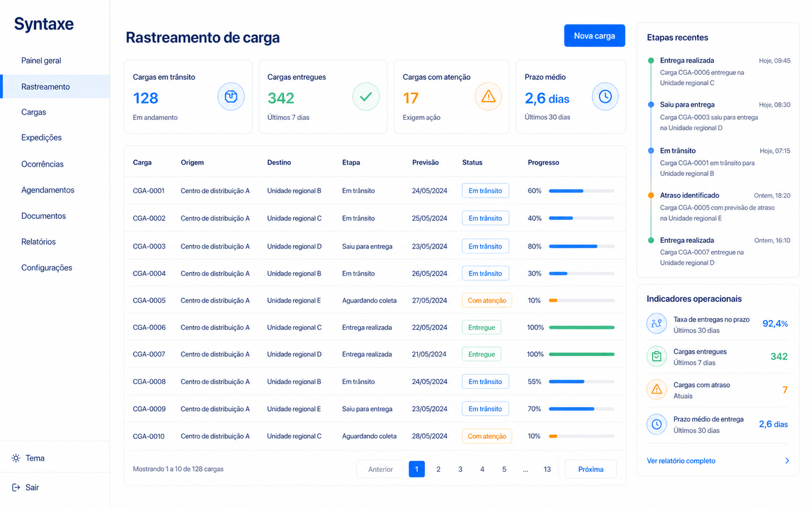The height and width of the screenshot is (508, 812).
Task: Click the warning triangle in Cargas com atenção card
Action: click(x=488, y=97)
